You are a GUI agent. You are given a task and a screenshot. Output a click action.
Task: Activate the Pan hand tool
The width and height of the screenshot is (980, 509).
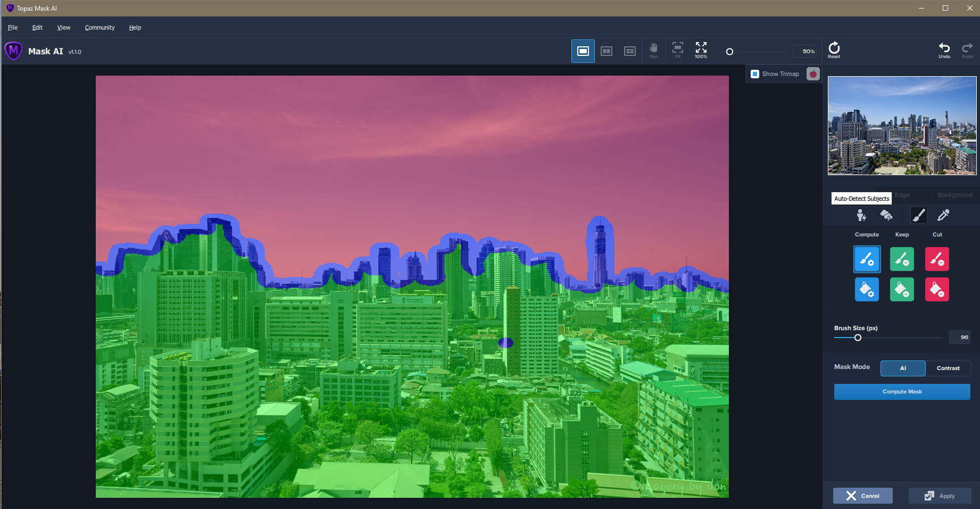click(654, 51)
